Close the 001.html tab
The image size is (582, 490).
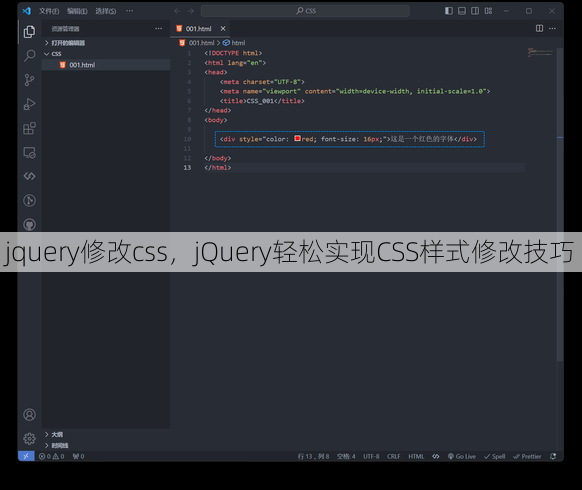tap(223, 29)
